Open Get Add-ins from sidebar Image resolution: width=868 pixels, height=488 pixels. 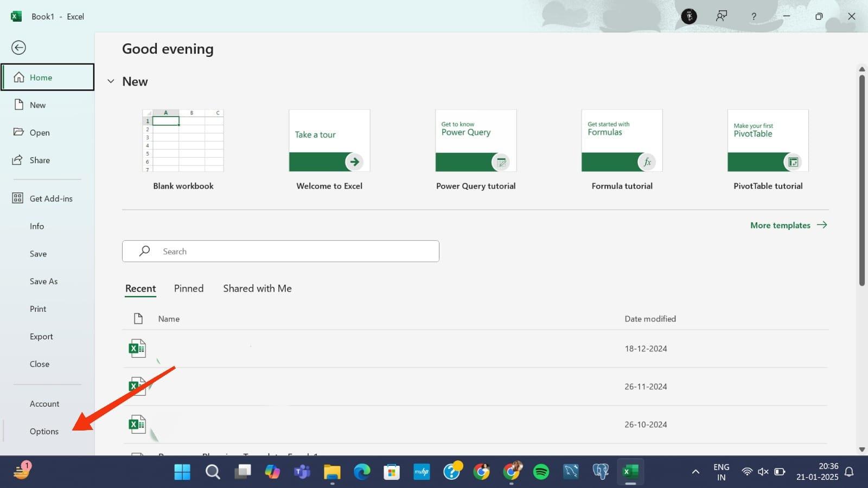48,198
